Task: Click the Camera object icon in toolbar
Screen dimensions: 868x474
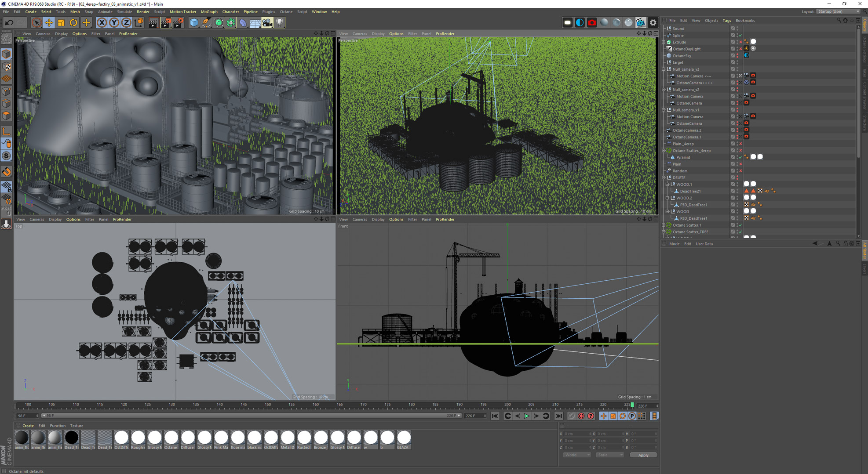Action: click(267, 22)
